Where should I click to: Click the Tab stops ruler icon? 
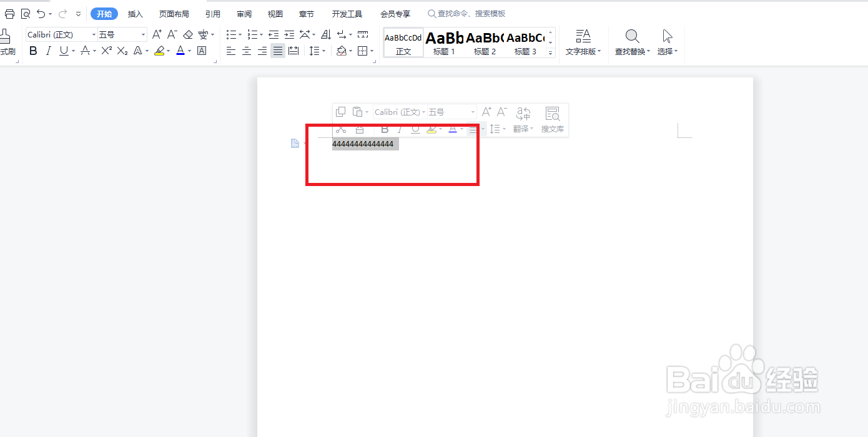pyautogui.click(x=363, y=34)
